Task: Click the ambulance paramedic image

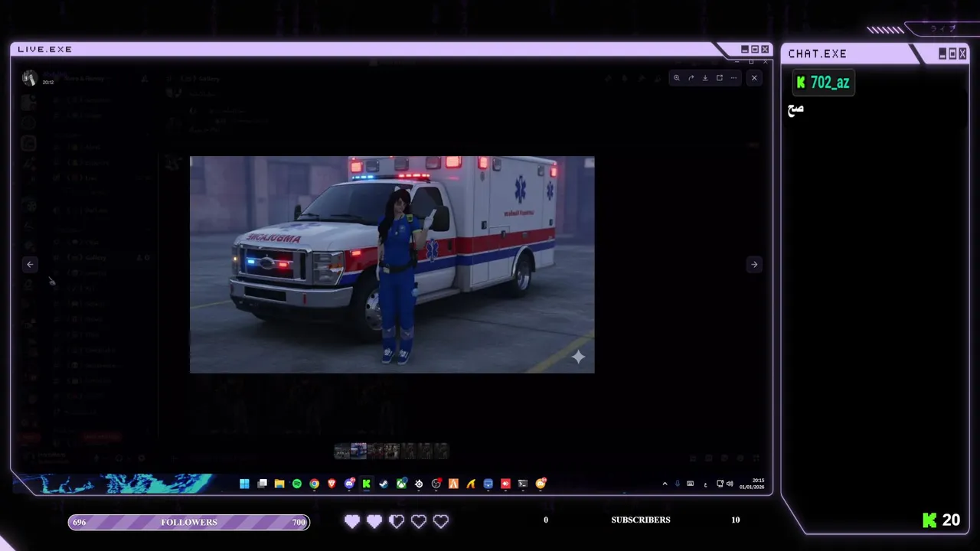Action: [392, 265]
